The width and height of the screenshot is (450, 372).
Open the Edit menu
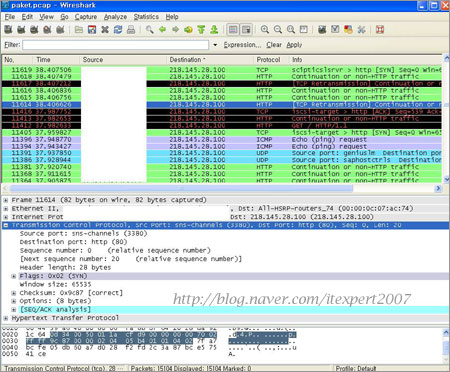pyautogui.click(x=27, y=17)
